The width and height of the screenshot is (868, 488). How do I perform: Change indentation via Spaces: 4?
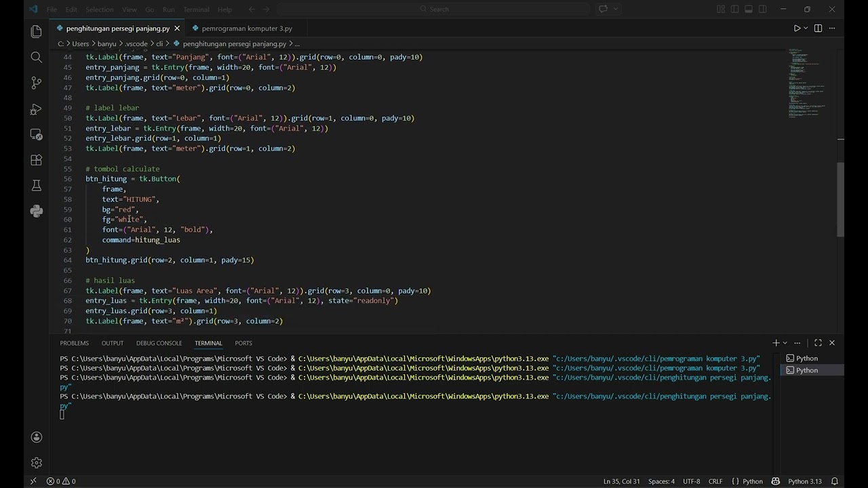[x=661, y=481]
